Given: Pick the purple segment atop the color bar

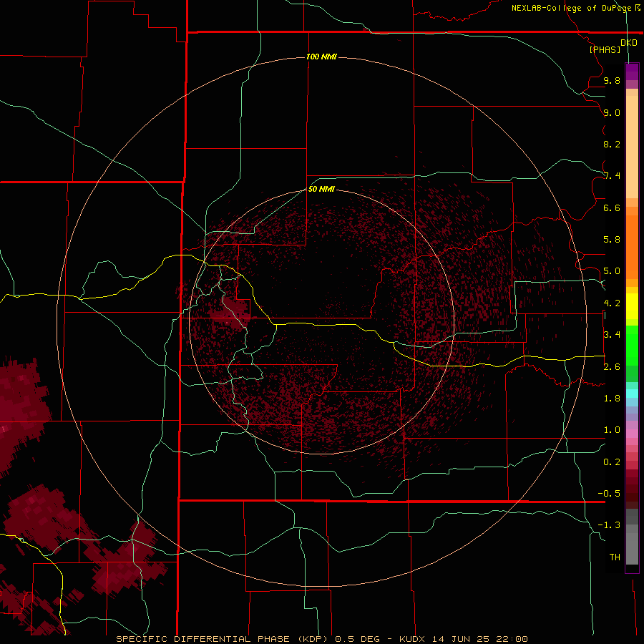Looking at the screenshot, I should click(632, 72).
